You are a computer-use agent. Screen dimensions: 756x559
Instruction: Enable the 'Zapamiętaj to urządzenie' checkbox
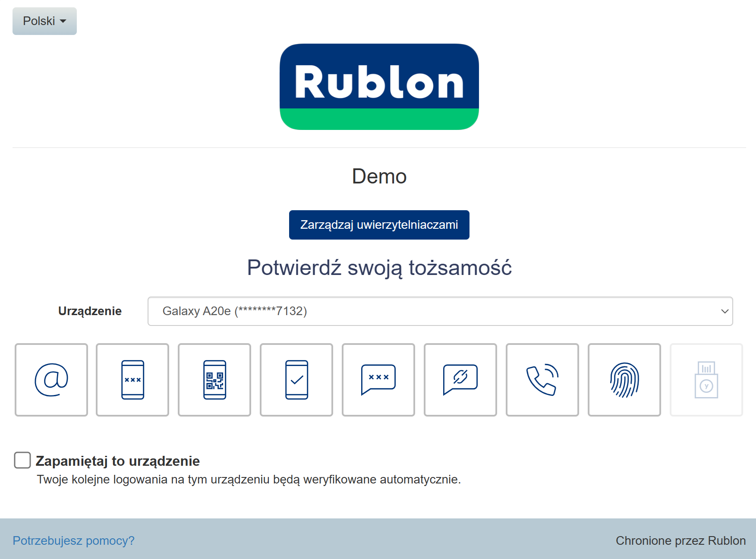pyautogui.click(x=22, y=460)
